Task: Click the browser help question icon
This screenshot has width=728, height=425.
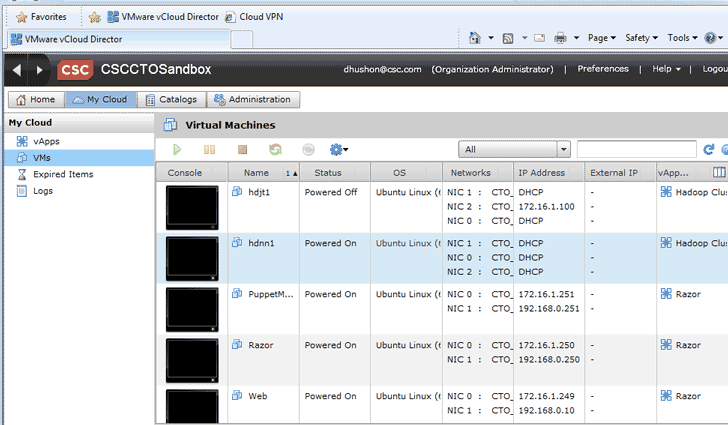Action: (710, 38)
